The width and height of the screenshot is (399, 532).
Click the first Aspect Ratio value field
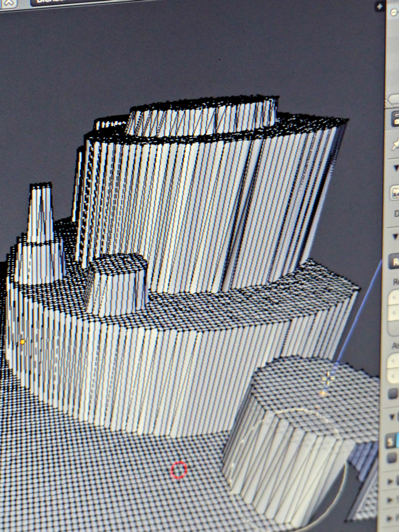(x=394, y=360)
